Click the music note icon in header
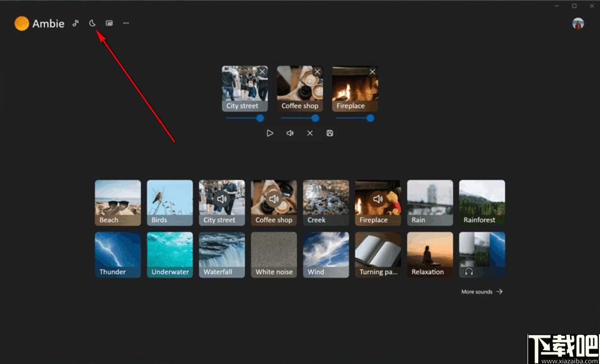The width and height of the screenshot is (600, 364). (x=76, y=23)
